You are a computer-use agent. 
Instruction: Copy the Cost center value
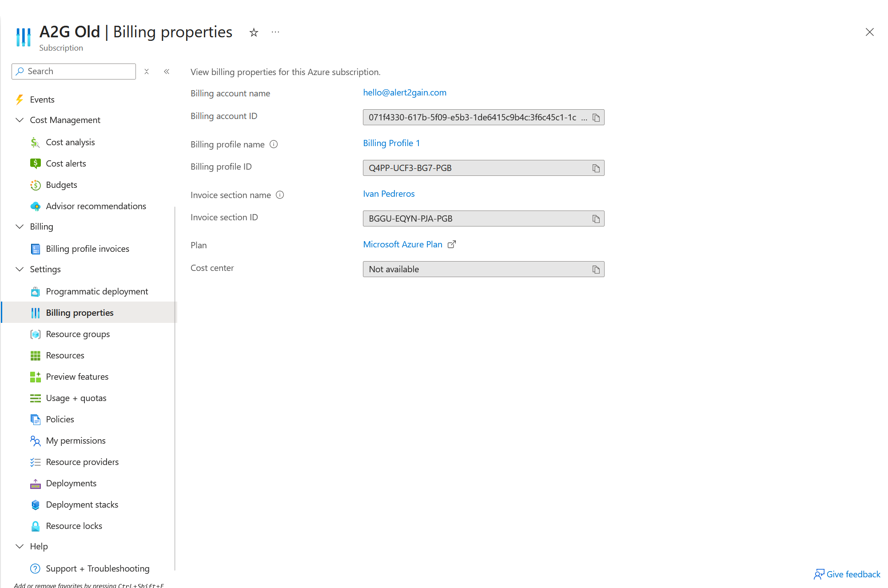tap(596, 270)
